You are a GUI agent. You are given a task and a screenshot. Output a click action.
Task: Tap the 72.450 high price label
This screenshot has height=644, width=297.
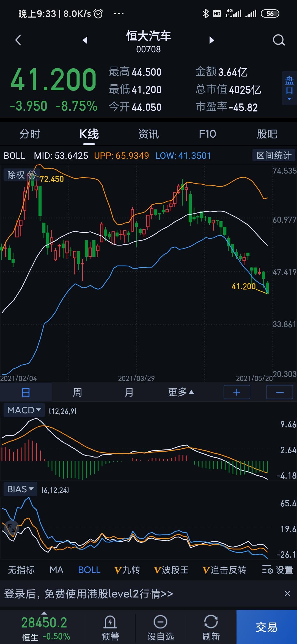pyautogui.click(x=52, y=179)
